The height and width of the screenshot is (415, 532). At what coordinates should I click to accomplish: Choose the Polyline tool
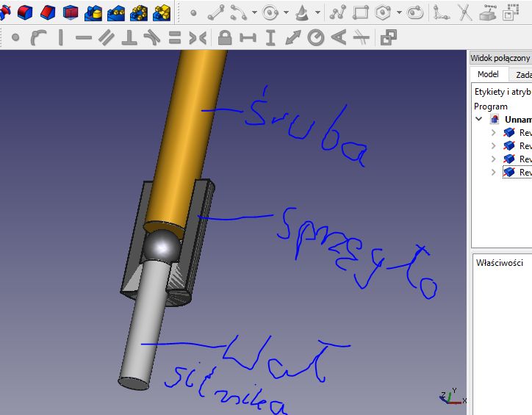coord(338,13)
